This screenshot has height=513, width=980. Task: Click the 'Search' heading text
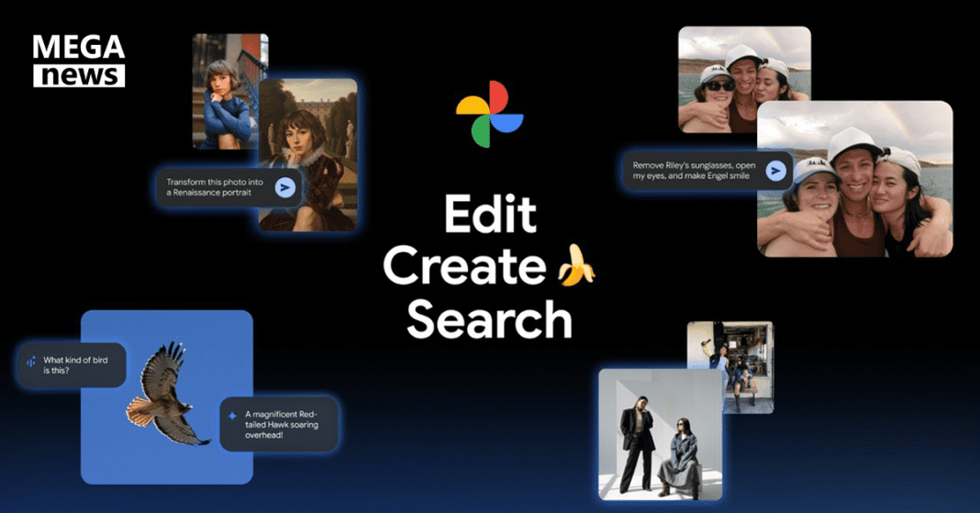(x=489, y=318)
